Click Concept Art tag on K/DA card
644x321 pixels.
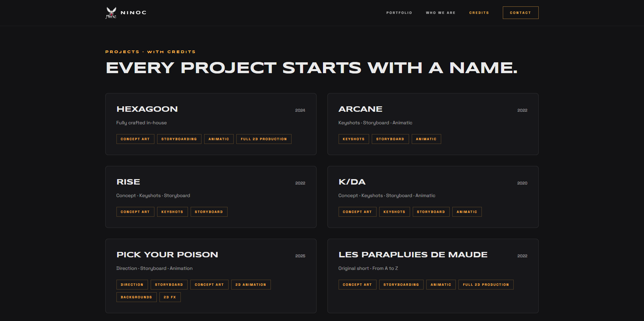[x=357, y=212]
